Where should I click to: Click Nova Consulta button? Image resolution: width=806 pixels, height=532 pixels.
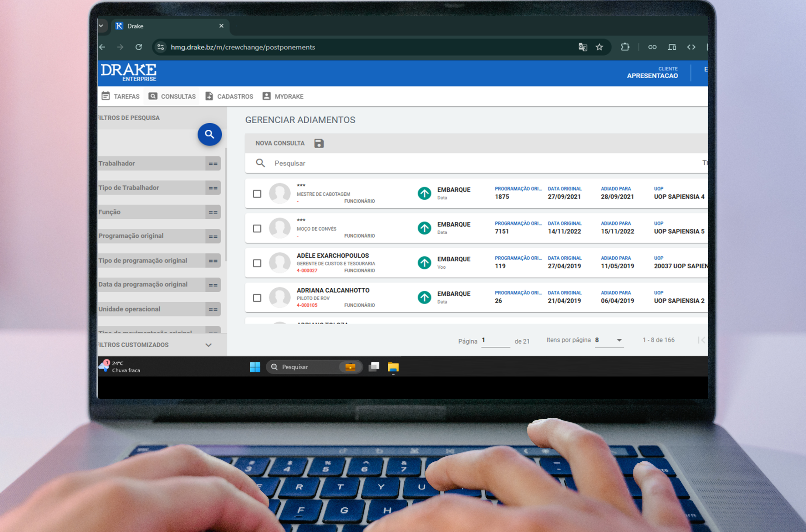(280, 143)
